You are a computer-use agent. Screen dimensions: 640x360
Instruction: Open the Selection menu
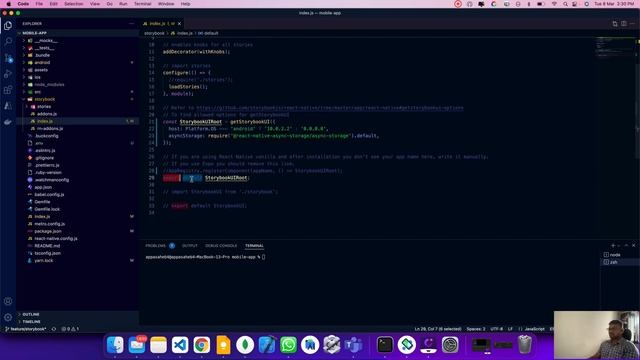[x=74, y=4]
